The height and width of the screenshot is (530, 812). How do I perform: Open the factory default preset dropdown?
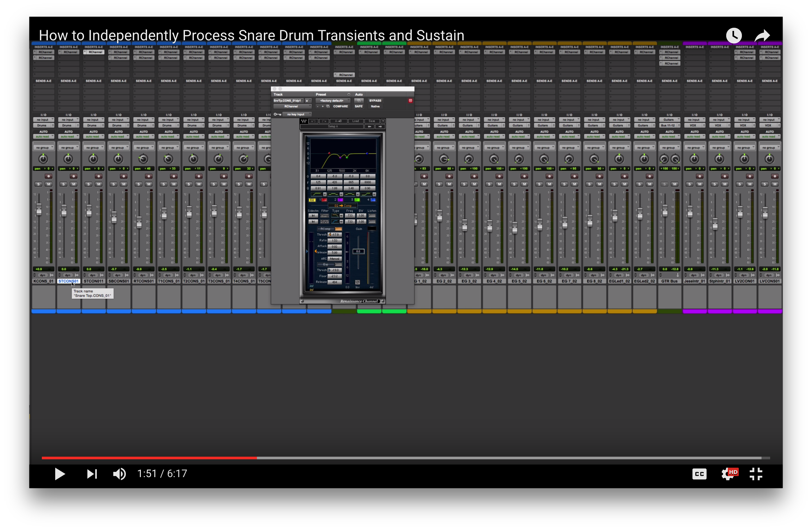333,101
